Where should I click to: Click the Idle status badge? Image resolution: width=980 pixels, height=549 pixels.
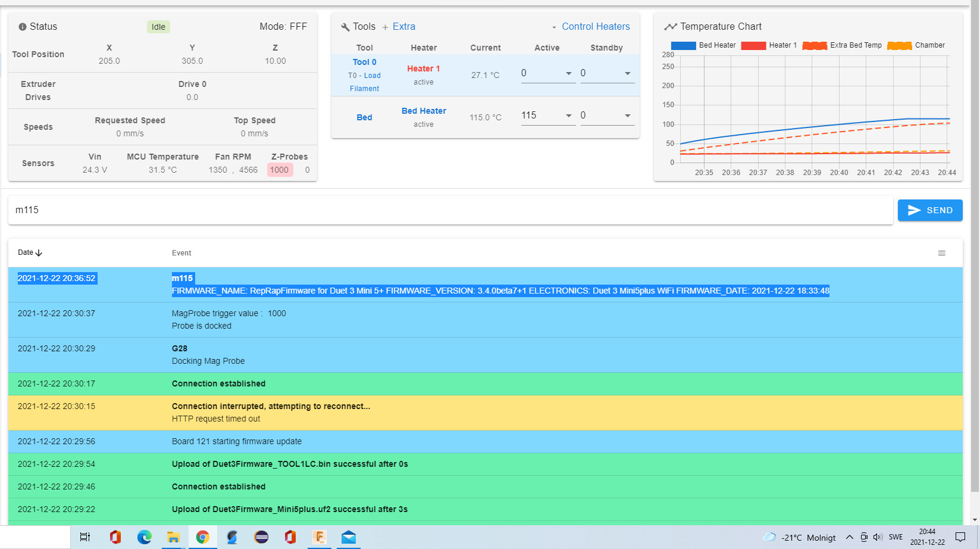(158, 27)
